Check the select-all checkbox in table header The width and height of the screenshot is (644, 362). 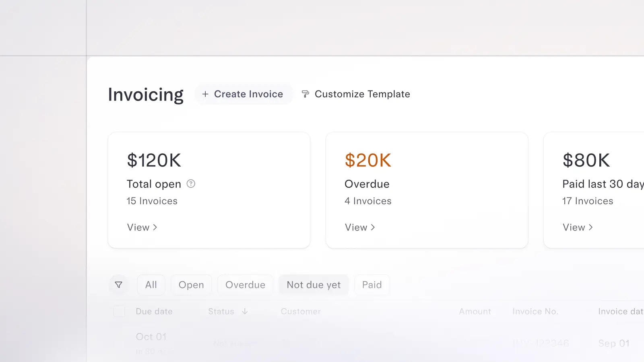point(119,311)
